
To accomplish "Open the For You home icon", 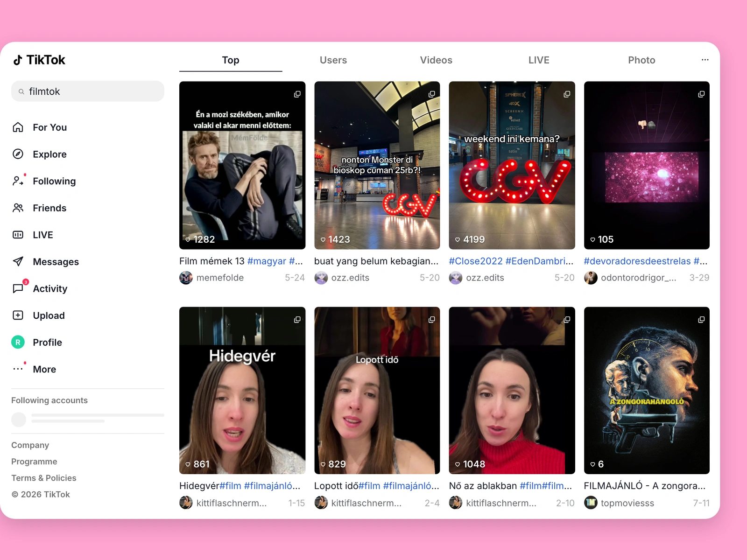I will coord(18,127).
